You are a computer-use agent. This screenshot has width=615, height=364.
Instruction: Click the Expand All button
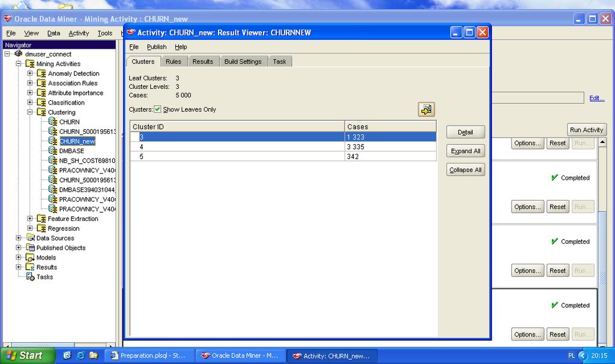pos(465,151)
